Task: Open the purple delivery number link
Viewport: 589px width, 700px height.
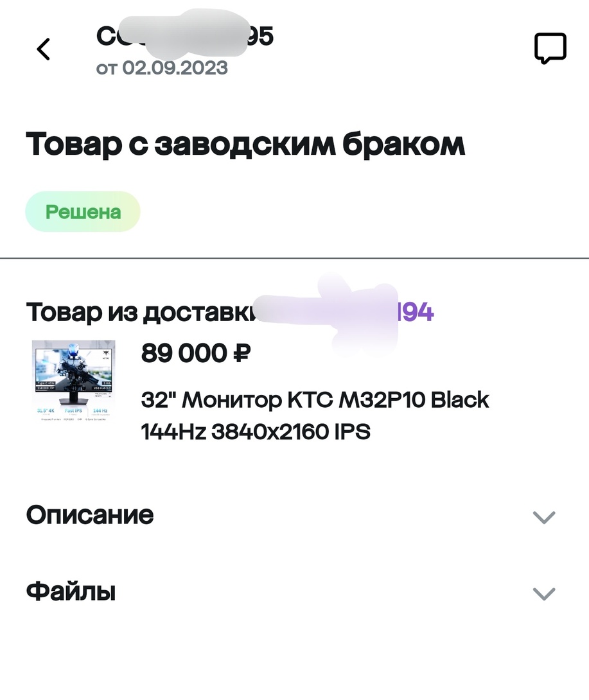Action: pyautogui.click(x=414, y=313)
